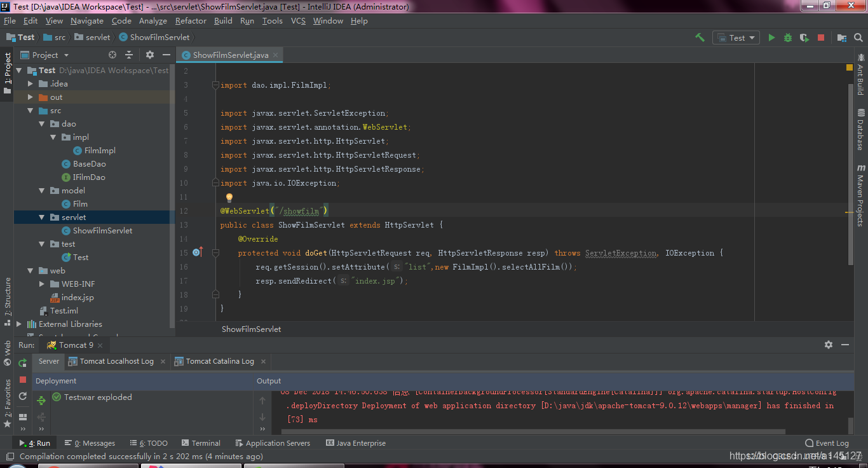The height and width of the screenshot is (468, 868).
Task: Open 0: Messages tool window
Action: tap(89, 443)
